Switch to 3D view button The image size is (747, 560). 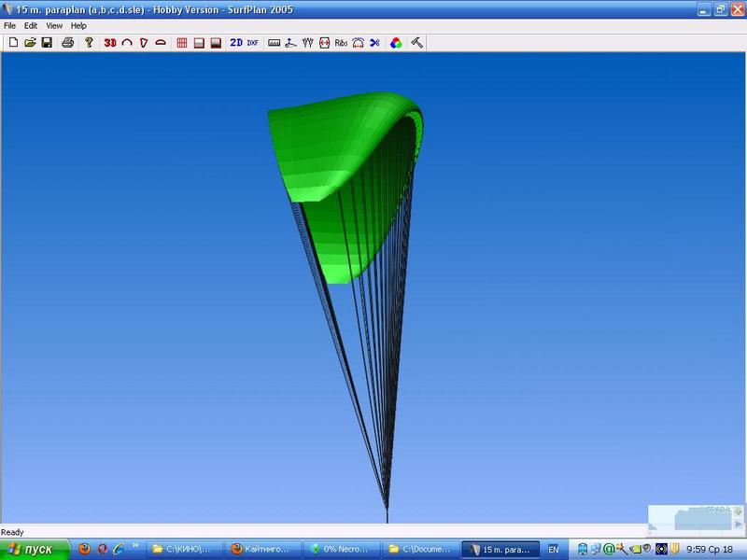[x=110, y=43]
